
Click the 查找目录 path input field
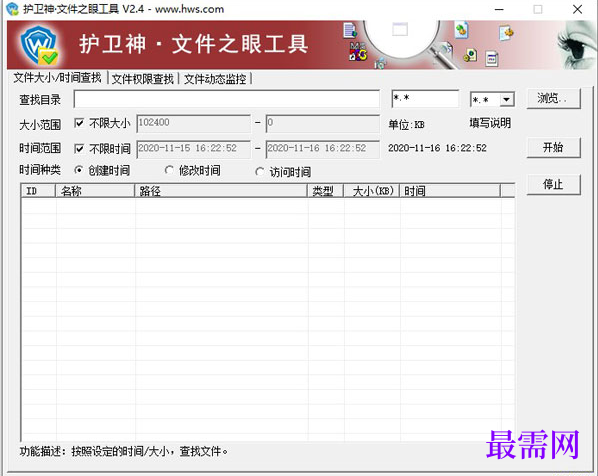[227, 99]
